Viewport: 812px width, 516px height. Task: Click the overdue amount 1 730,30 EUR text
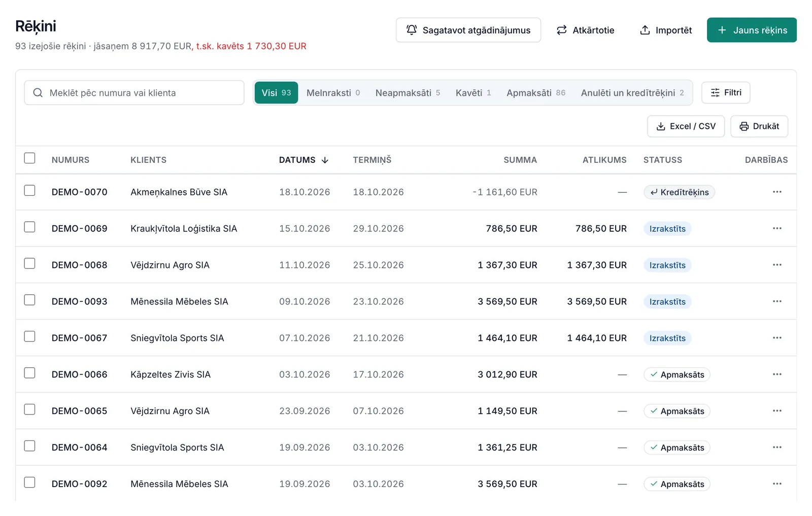[x=277, y=46]
